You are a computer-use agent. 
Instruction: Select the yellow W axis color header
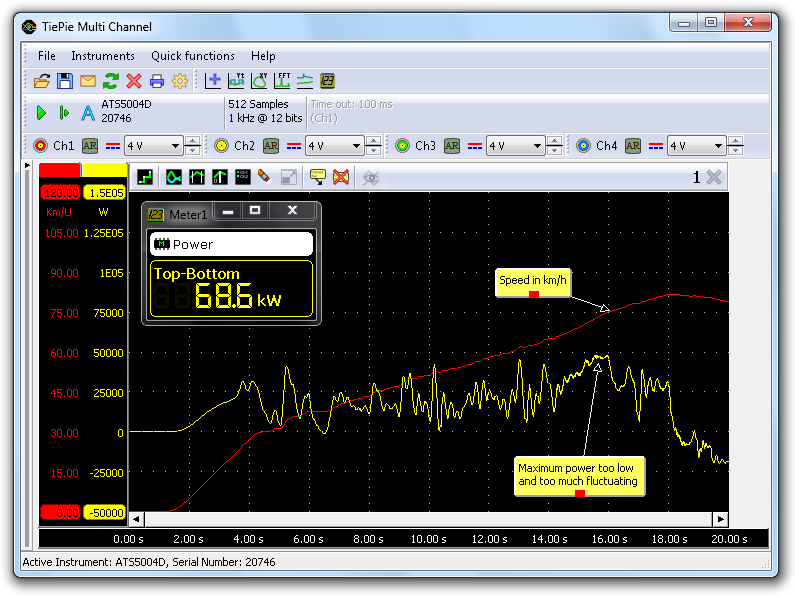(x=104, y=170)
